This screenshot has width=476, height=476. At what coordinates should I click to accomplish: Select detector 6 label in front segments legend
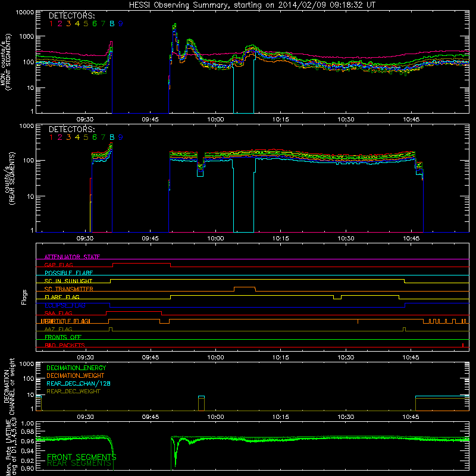95,24
